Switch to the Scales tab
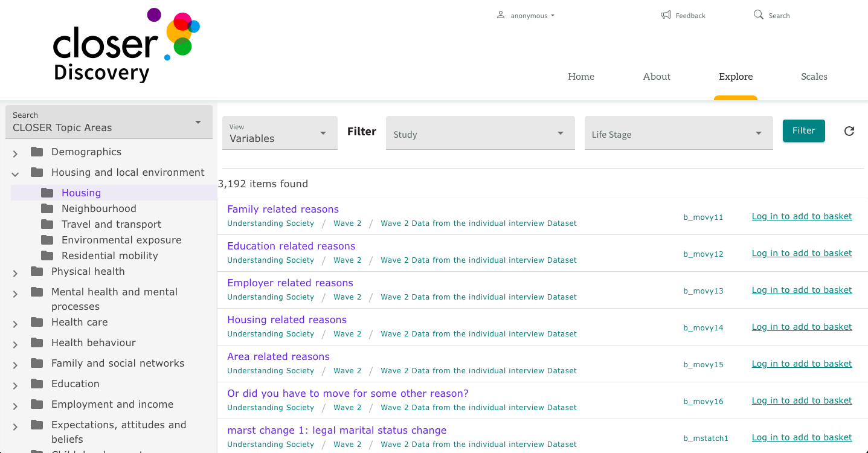This screenshot has width=868, height=453. coord(814,77)
